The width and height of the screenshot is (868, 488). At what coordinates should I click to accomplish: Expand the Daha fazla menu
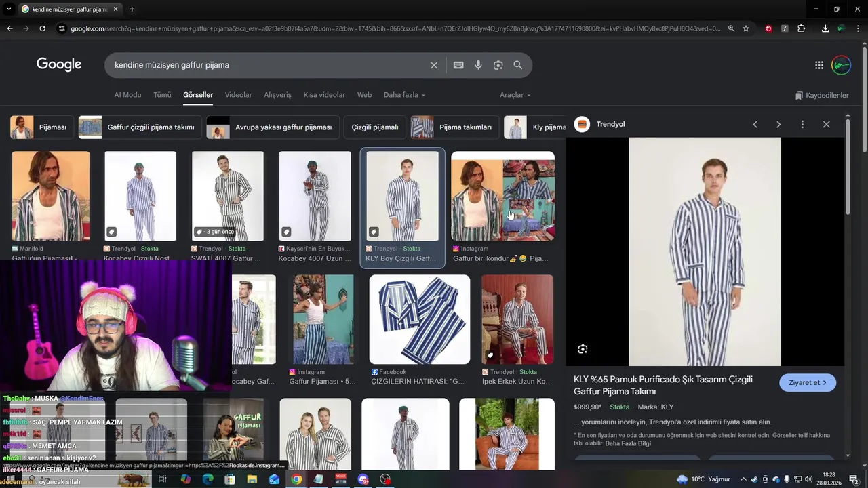click(x=404, y=95)
